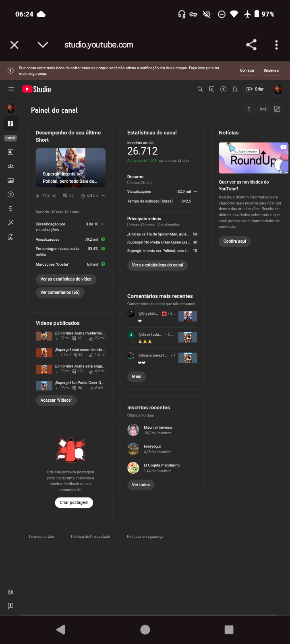
Task: Click the upload videos arrow icon
Action: point(249,109)
